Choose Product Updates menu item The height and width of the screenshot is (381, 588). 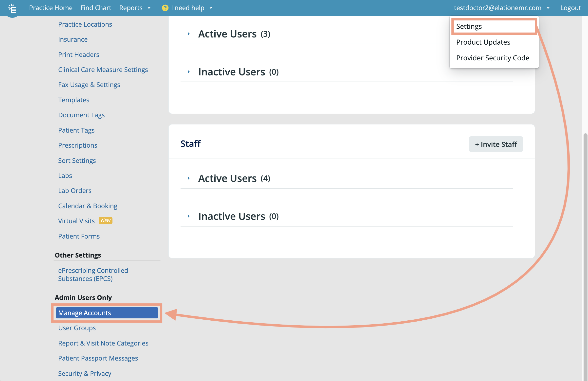pyautogui.click(x=483, y=42)
